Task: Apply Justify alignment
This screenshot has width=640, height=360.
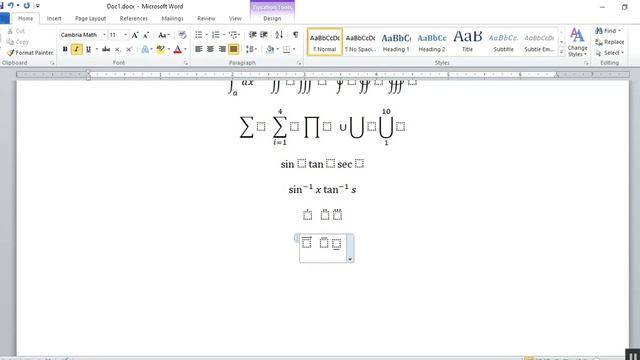Action: pyautogui.click(x=233, y=49)
